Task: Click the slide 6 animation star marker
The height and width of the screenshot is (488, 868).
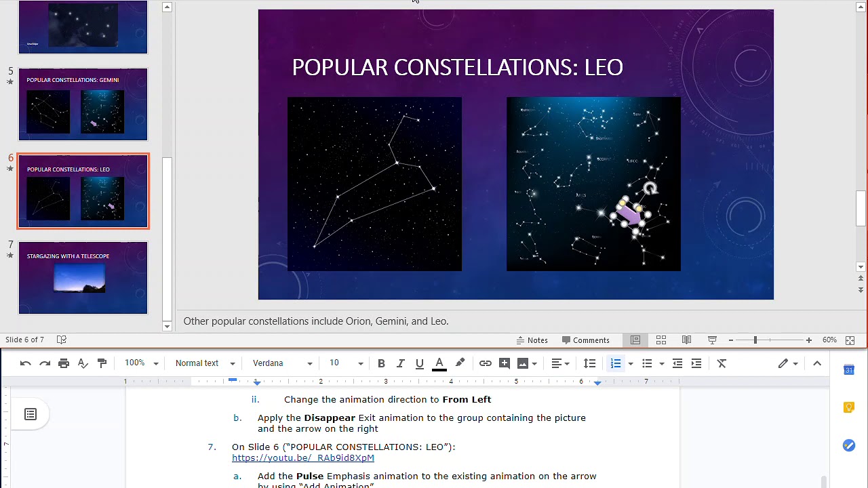Action: 10,169
